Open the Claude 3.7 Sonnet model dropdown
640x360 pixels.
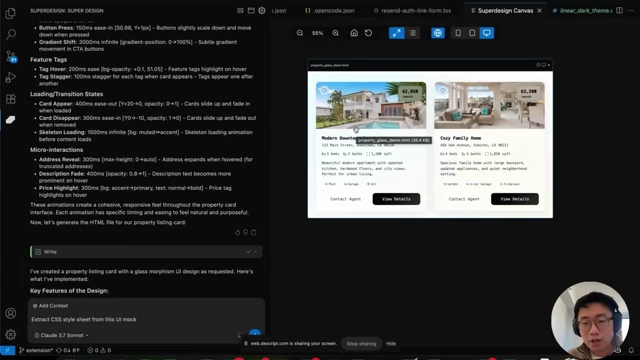point(61,336)
